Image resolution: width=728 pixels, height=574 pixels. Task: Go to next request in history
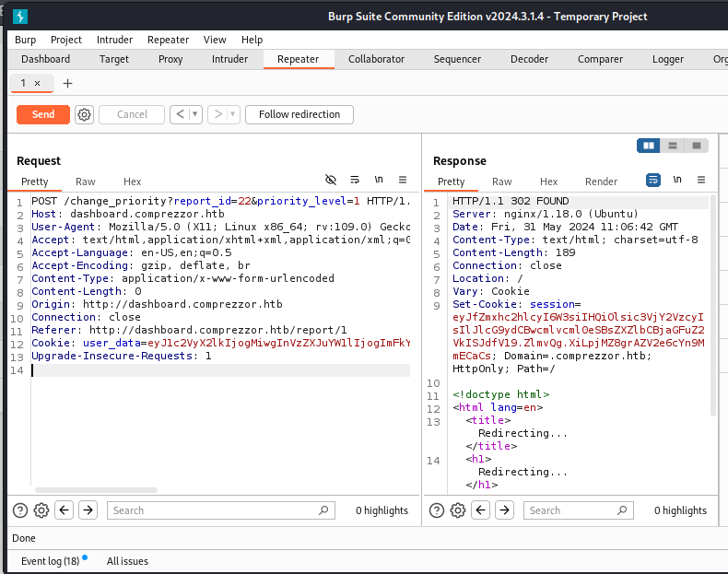(218, 114)
